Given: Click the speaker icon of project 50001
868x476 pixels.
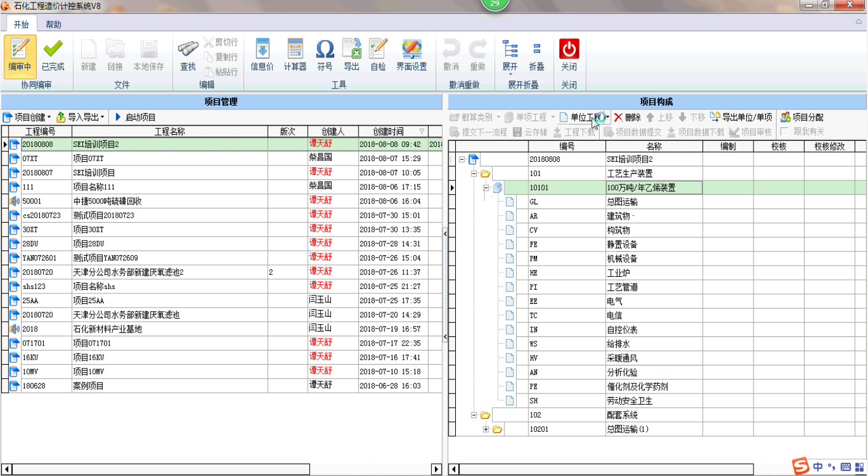Looking at the screenshot, I should tap(15, 201).
